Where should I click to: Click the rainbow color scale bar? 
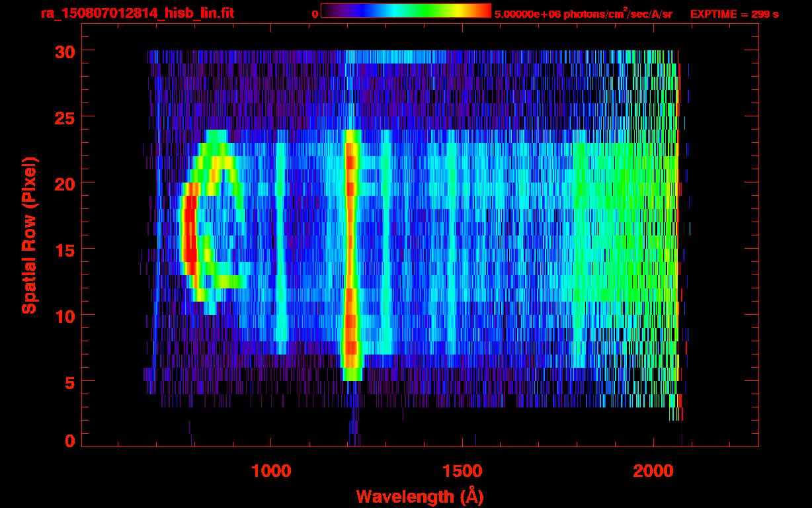tap(406, 11)
